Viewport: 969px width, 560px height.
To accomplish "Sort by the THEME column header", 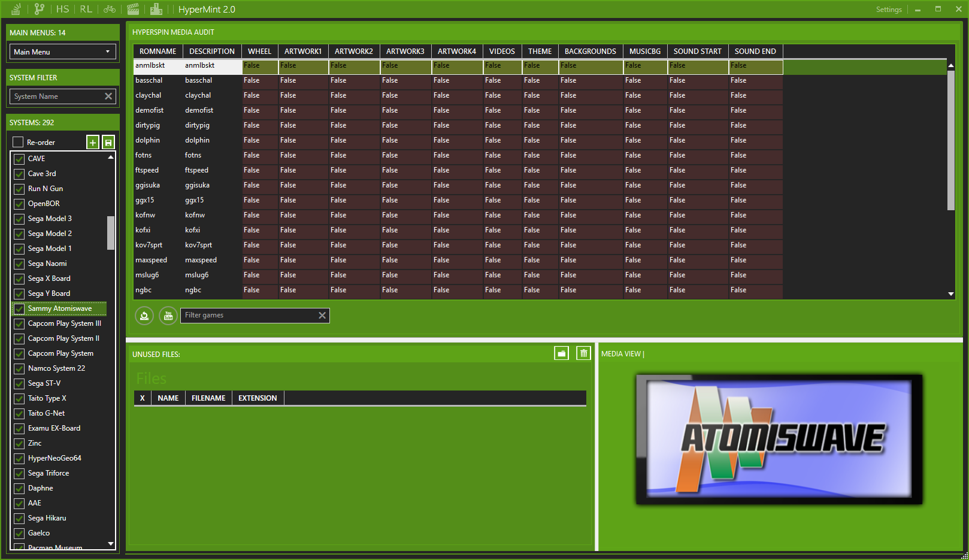I will point(540,52).
